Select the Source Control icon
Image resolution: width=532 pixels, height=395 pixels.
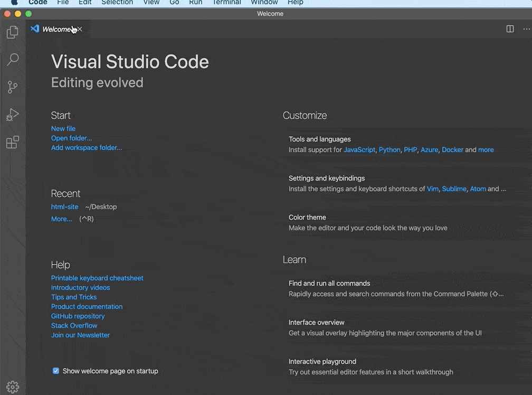[12, 87]
